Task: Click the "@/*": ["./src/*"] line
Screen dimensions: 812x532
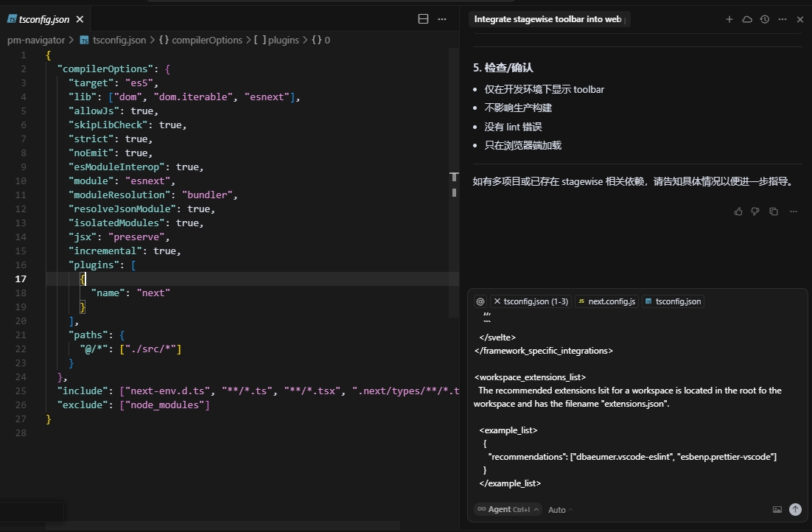Action: tap(130, 349)
